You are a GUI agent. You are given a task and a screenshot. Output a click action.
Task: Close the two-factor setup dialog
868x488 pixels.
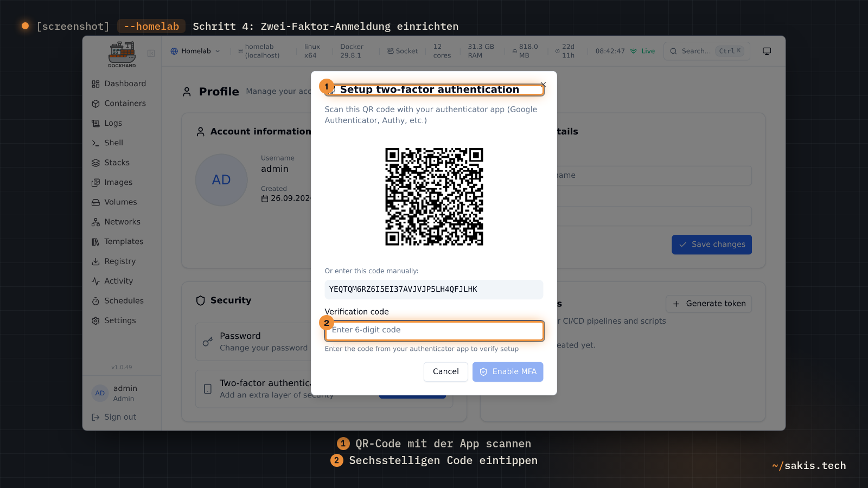pos(543,85)
